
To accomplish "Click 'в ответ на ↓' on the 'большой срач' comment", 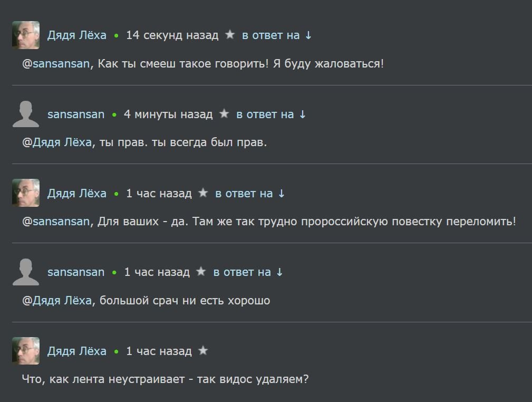I will click(248, 273).
